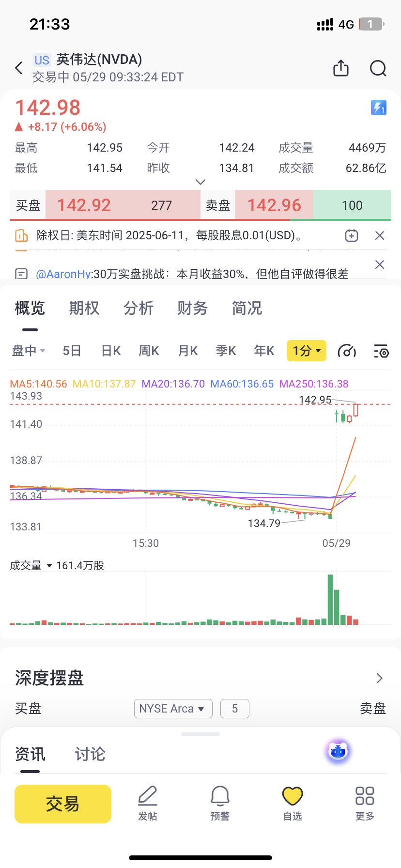401x868 pixels.
Task: Select 季K chart period
Action: [226, 351]
